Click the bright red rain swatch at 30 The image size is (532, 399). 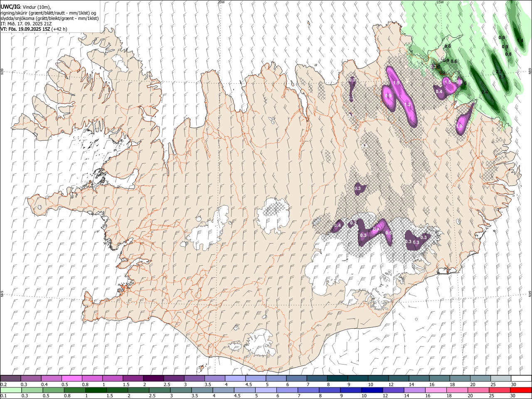pos(521,390)
